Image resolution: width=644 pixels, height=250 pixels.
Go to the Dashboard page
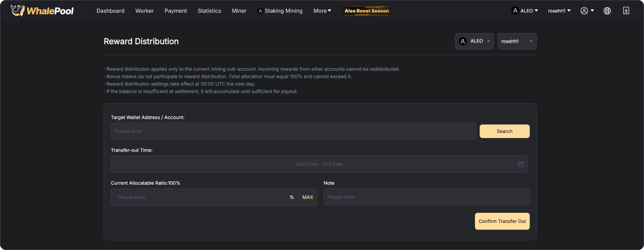pos(110,11)
